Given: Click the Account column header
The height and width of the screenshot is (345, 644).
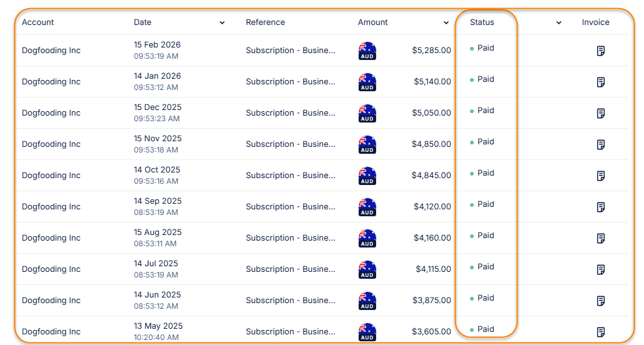Looking at the screenshot, I should point(38,22).
